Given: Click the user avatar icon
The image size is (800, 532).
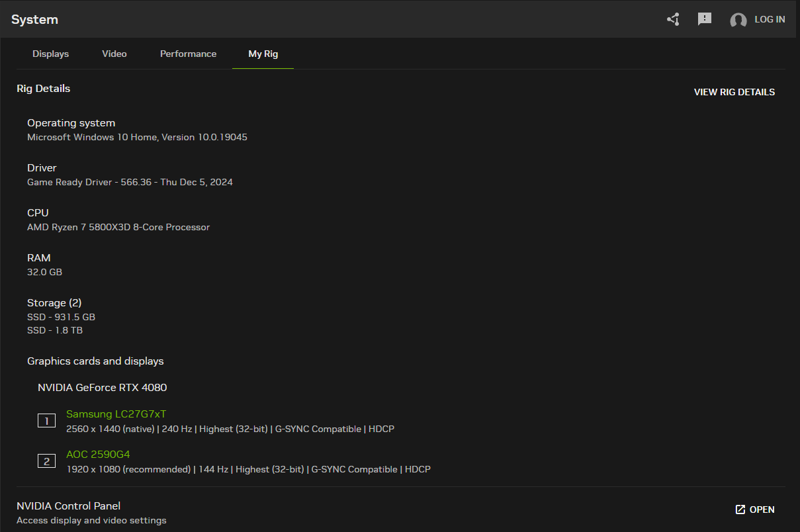Looking at the screenshot, I should [738, 21].
